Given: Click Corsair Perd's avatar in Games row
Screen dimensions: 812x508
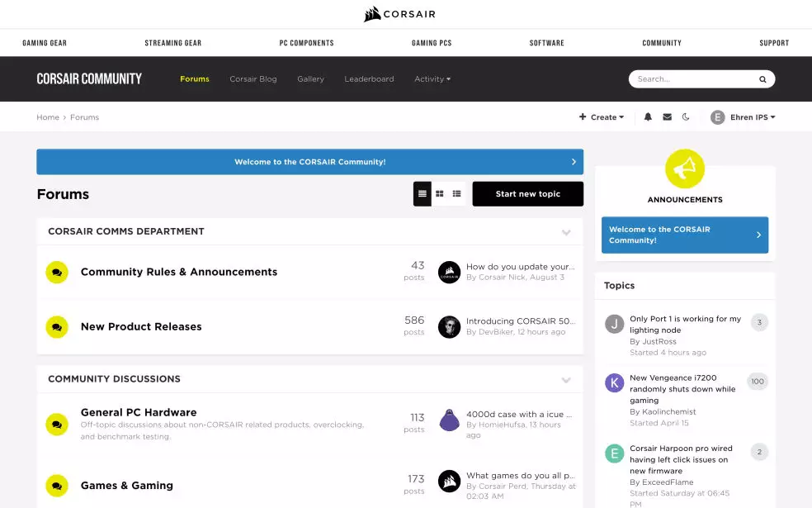Looking at the screenshot, I should point(449,481).
